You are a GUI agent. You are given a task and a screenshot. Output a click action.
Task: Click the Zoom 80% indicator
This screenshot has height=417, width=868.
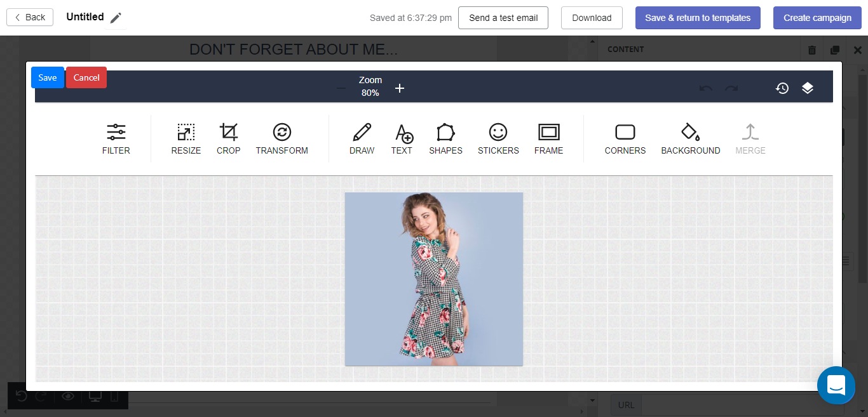click(370, 87)
